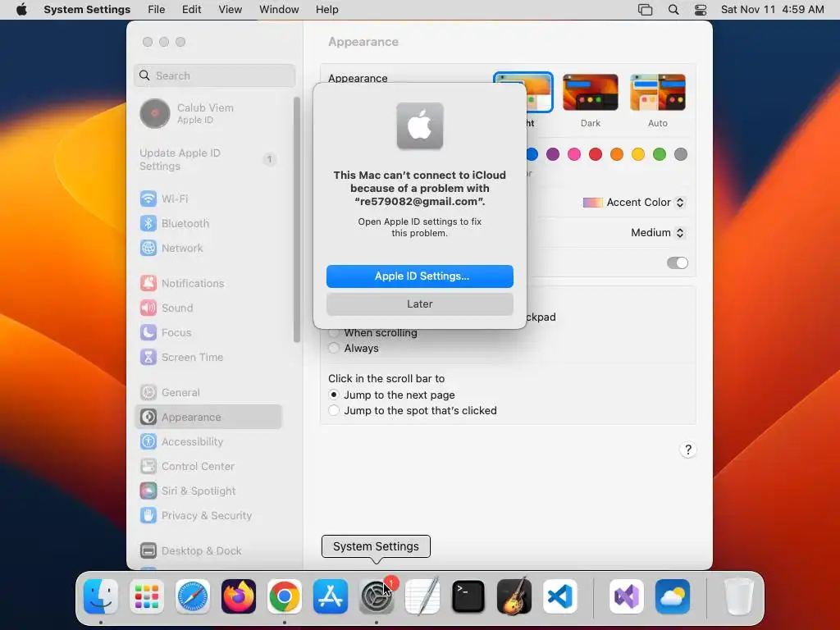Click Apple ID Settings… button

click(420, 276)
